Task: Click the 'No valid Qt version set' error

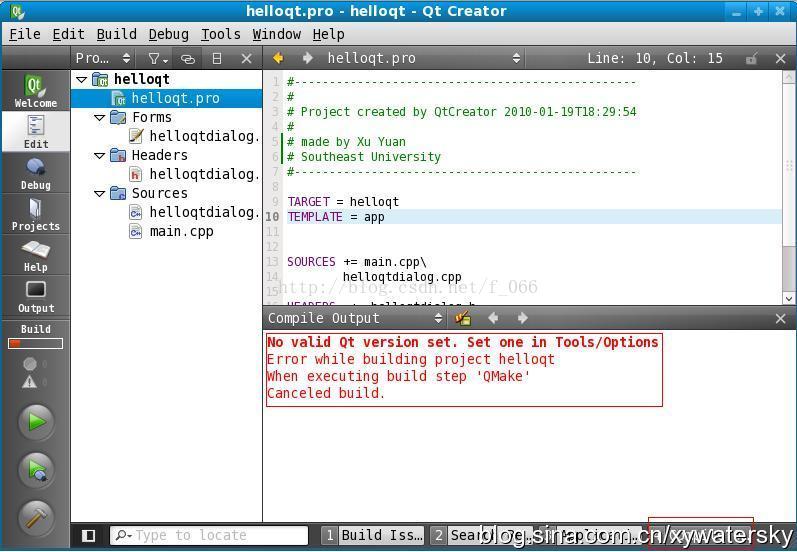Action: 463,343
